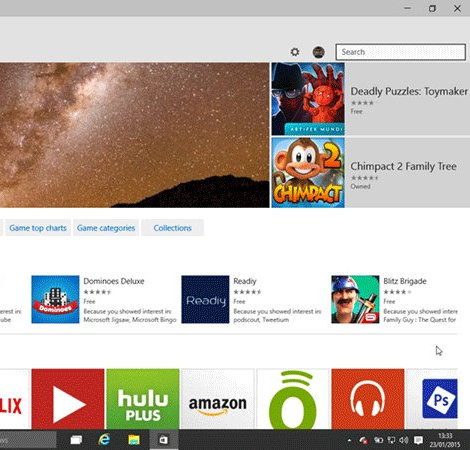Open the Photoshop Express Ps tile
This screenshot has height=450, width=470.
(x=432, y=399)
